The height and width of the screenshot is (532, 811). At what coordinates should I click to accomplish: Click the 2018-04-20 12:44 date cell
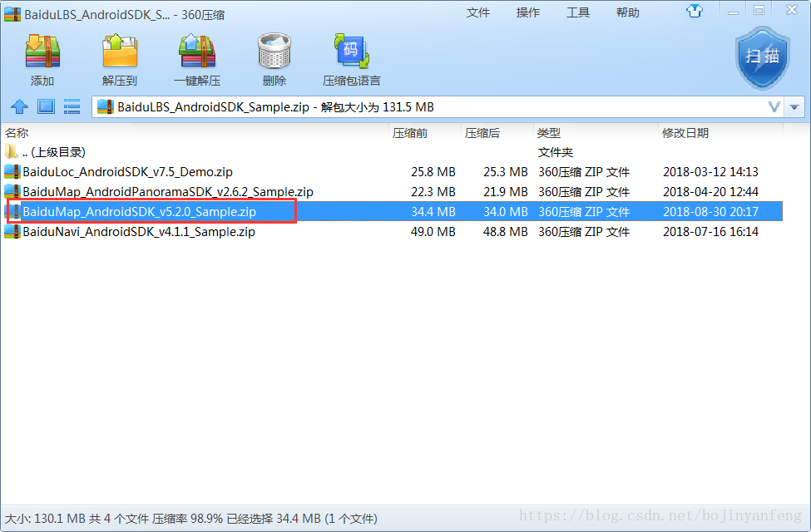(710, 192)
